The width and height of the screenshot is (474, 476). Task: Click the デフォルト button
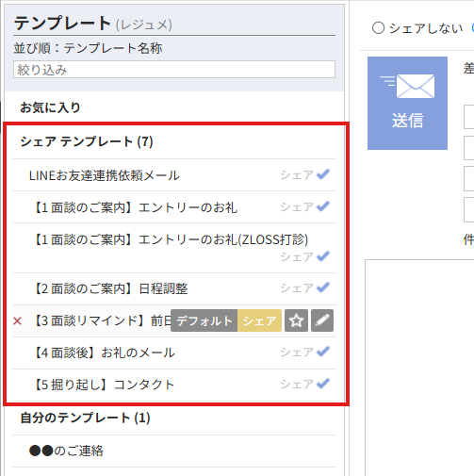coord(204,320)
